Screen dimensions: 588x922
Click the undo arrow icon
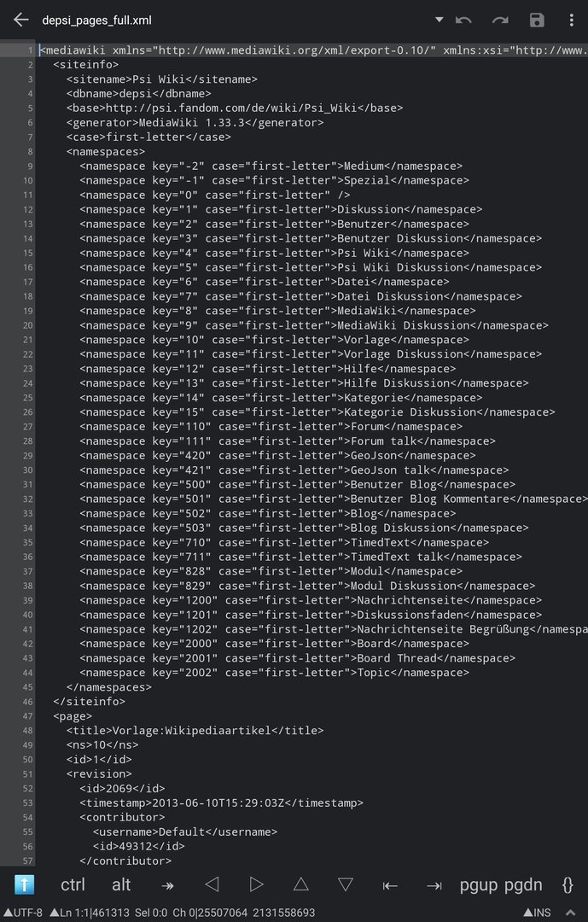click(x=463, y=20)
